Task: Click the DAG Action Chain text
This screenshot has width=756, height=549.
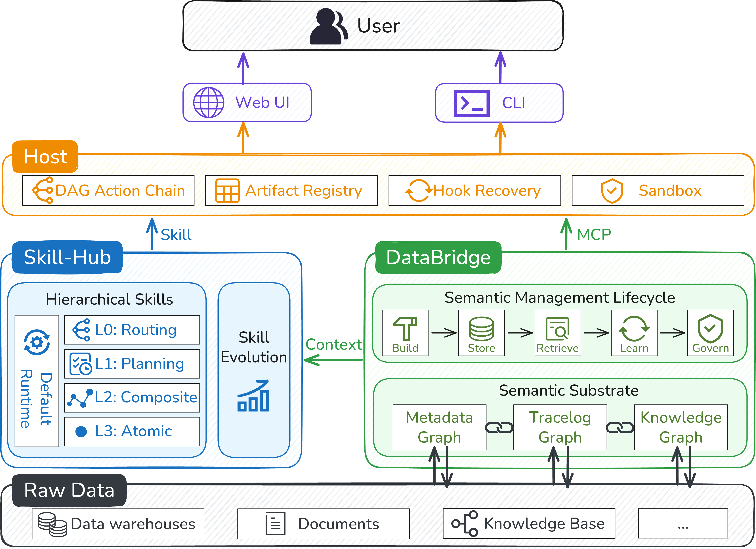Action: pyautogui.click(x=120, y=191)
